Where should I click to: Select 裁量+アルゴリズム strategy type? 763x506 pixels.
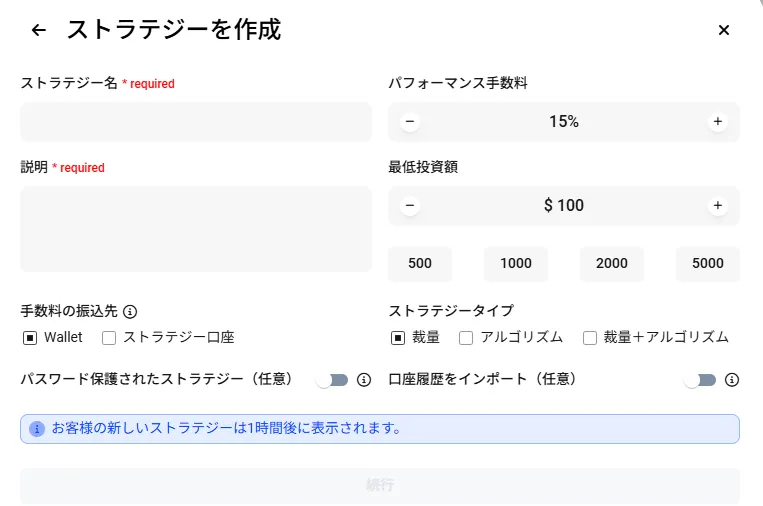(590, 338)
